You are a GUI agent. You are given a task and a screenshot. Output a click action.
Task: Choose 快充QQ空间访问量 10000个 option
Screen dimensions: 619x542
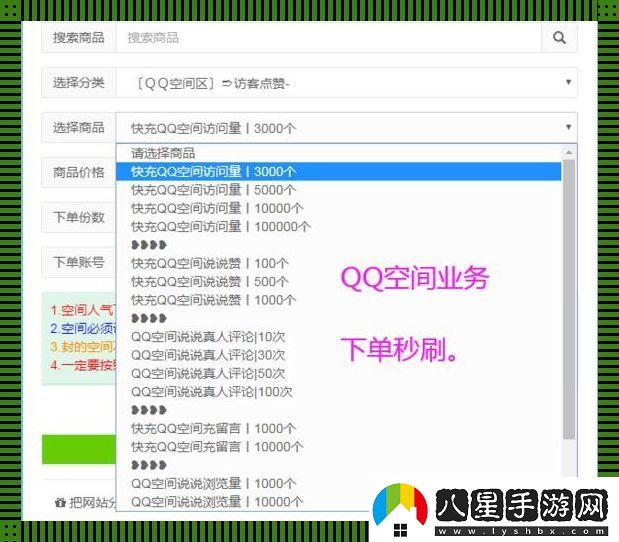(x=338, y=208)
